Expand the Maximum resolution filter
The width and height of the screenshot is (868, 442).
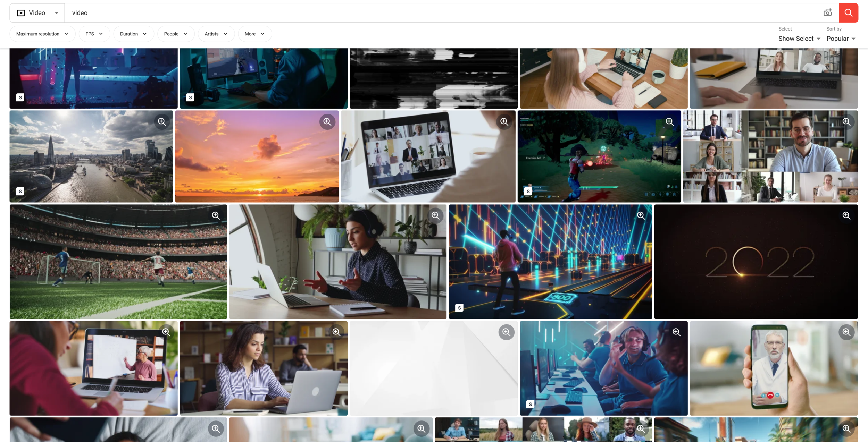tap(42, 34)
